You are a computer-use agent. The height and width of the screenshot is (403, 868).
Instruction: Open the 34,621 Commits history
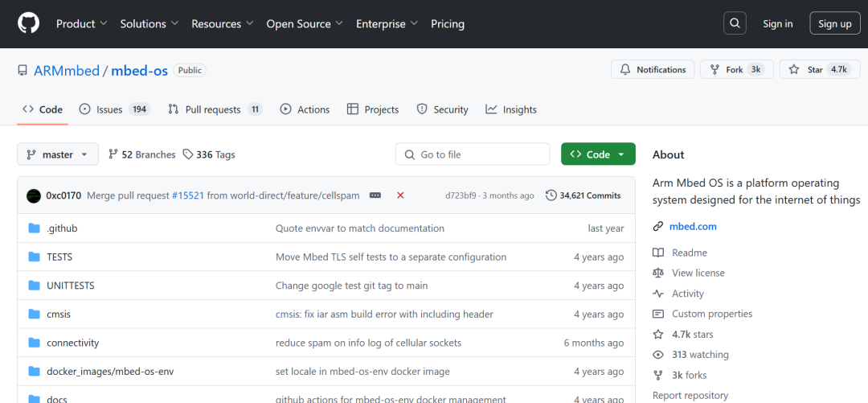pos(583,195)
